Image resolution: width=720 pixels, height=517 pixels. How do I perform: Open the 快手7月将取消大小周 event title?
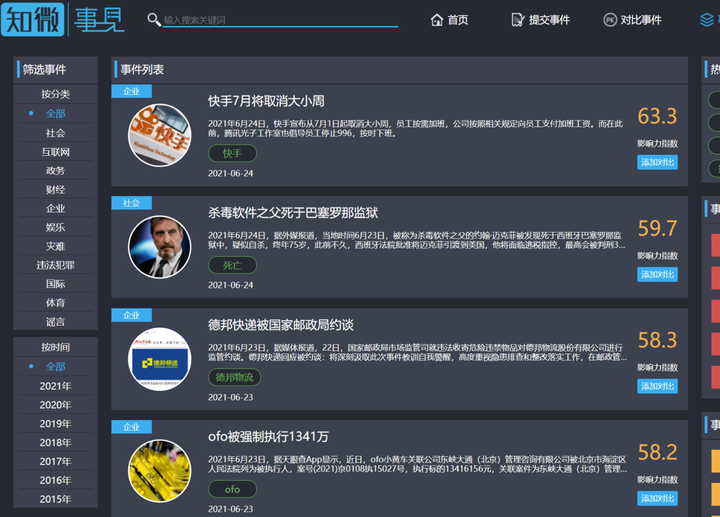coord(266,101)
